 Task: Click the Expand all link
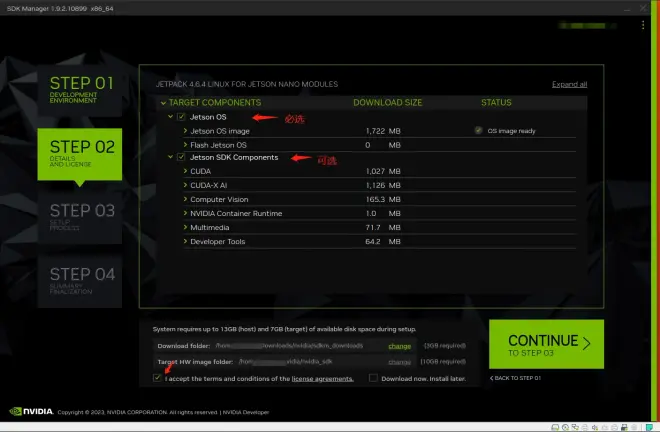point(569,84)
